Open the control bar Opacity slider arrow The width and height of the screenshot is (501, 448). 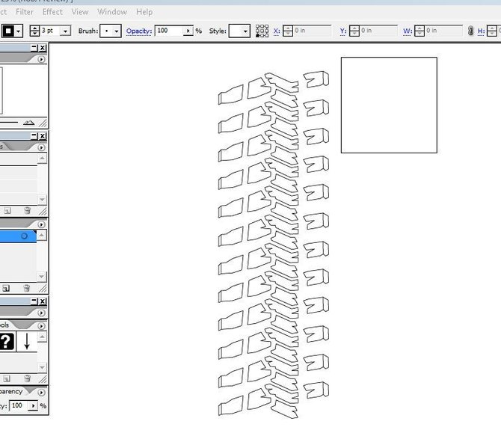tap(188, 31)
